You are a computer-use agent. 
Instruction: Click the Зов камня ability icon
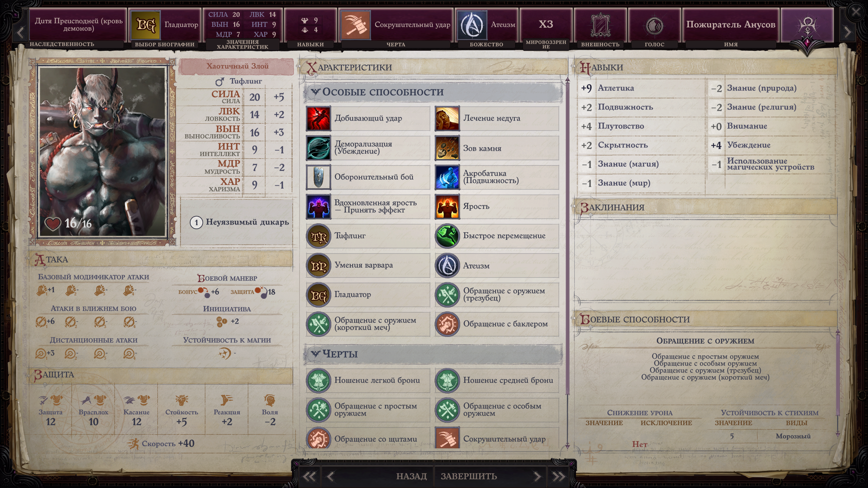pos(447,148)
